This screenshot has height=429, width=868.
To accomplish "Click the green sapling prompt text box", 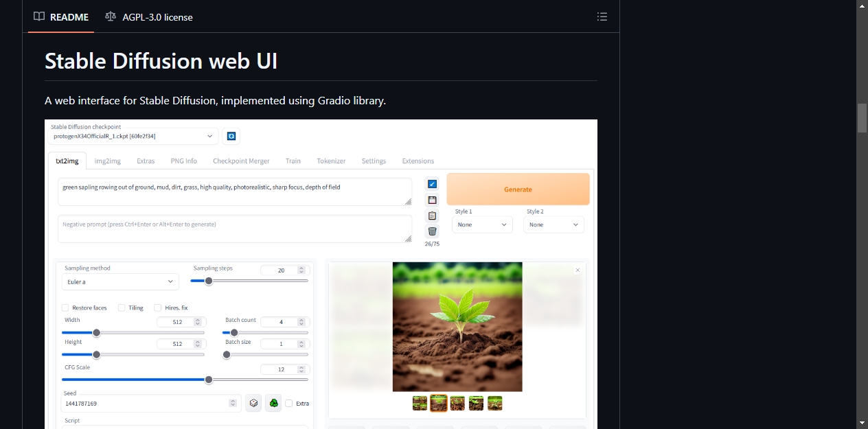I will point(235,192).
